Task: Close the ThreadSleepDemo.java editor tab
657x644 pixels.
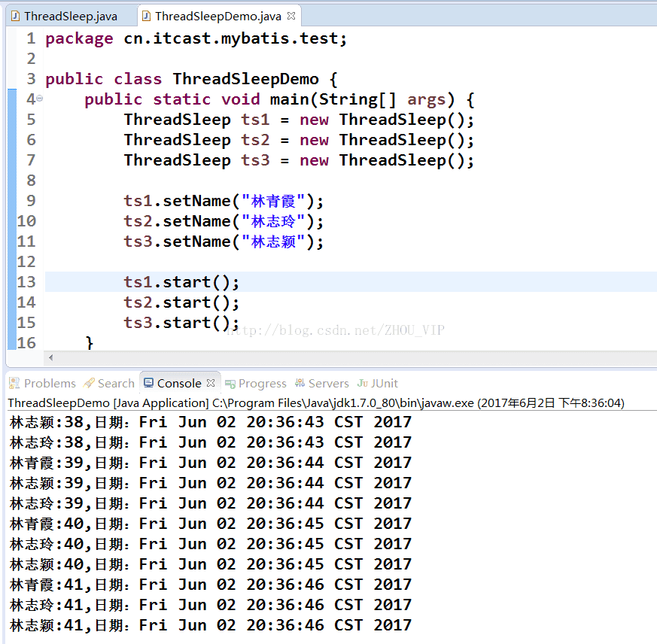Action: point(291,16)
